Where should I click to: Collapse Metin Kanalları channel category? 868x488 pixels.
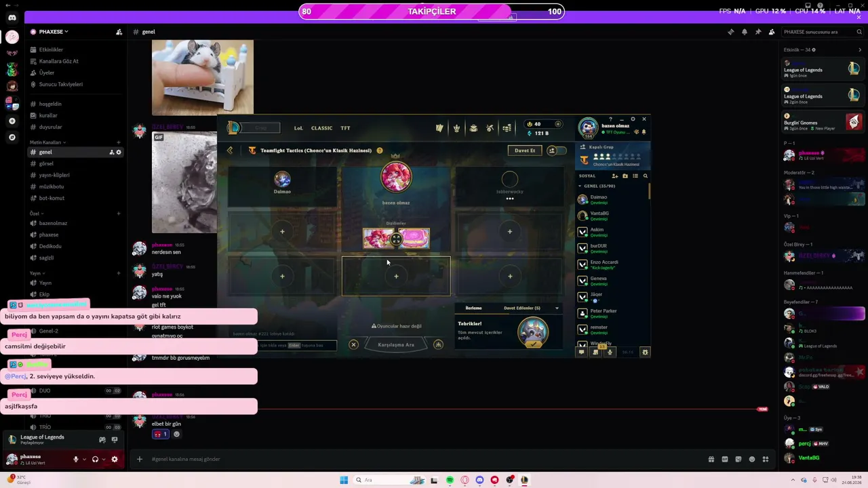click(x=47, y=142)
